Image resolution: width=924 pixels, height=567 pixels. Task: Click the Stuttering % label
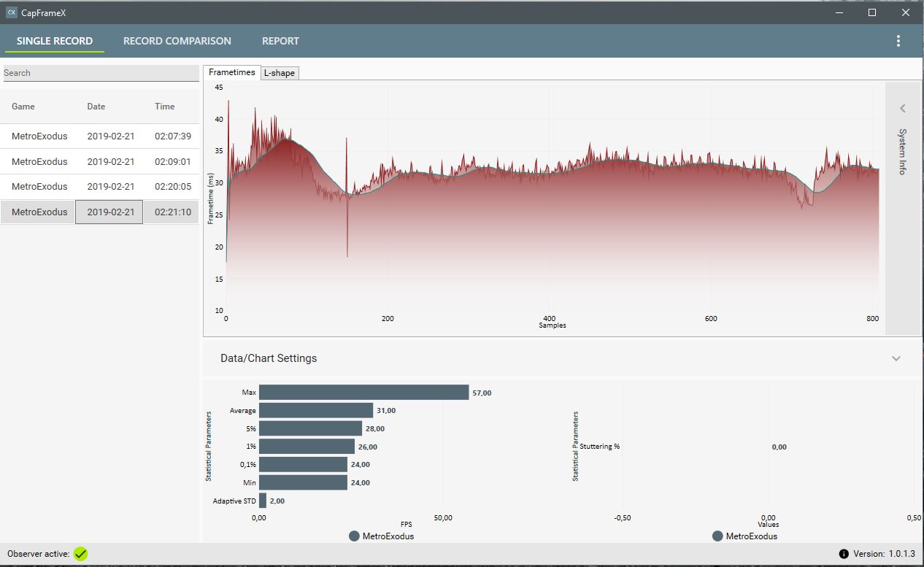coord(600,447)
